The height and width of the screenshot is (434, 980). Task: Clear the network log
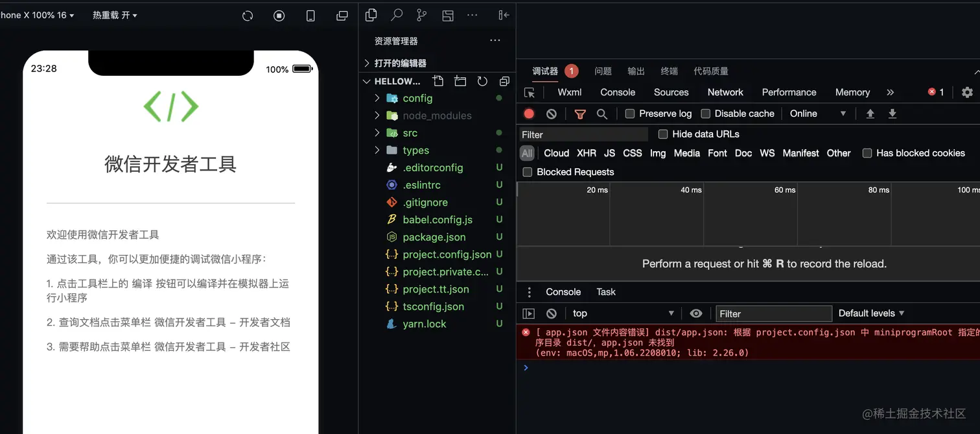coord(552,114)
